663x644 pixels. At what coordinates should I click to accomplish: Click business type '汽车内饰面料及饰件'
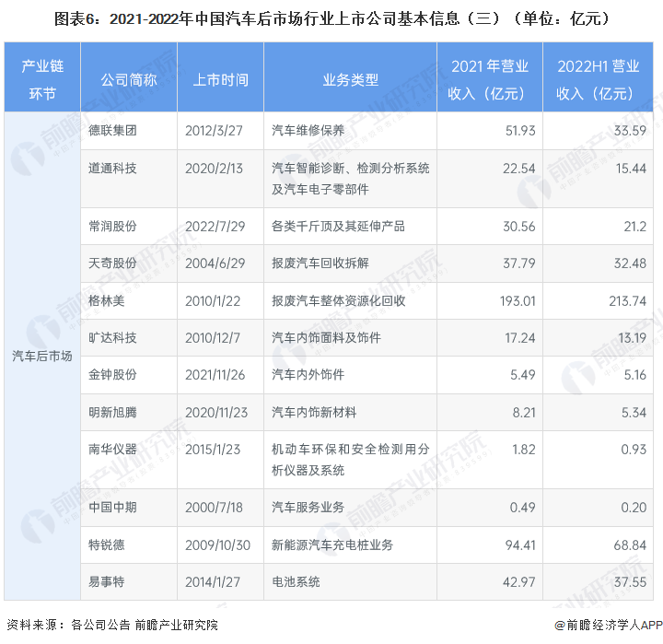[326, 337]
